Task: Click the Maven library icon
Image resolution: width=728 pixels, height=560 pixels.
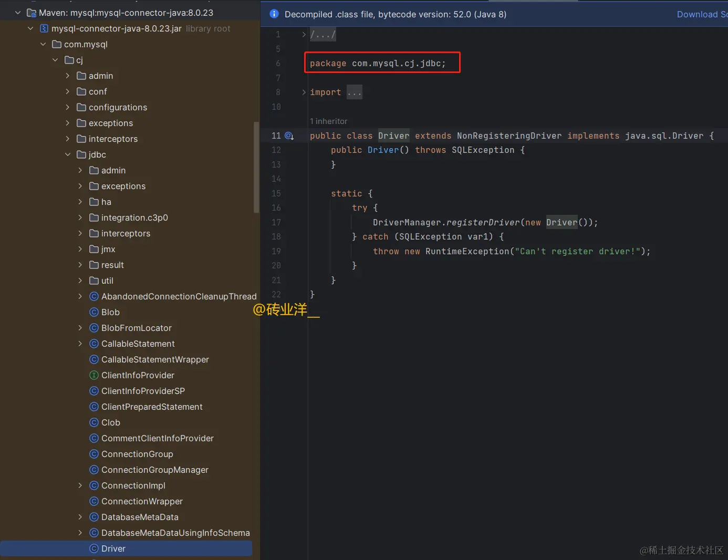Action: pyautogui.click(x=32, y=13)
